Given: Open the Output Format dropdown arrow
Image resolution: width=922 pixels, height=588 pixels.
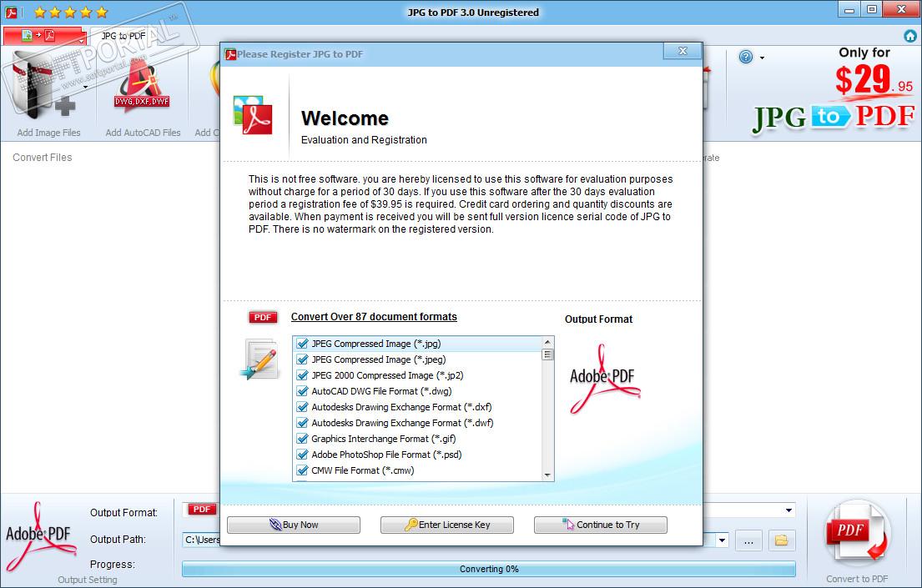Looking at the screenshot, I should pyautogui.click(x=788, y=510).
